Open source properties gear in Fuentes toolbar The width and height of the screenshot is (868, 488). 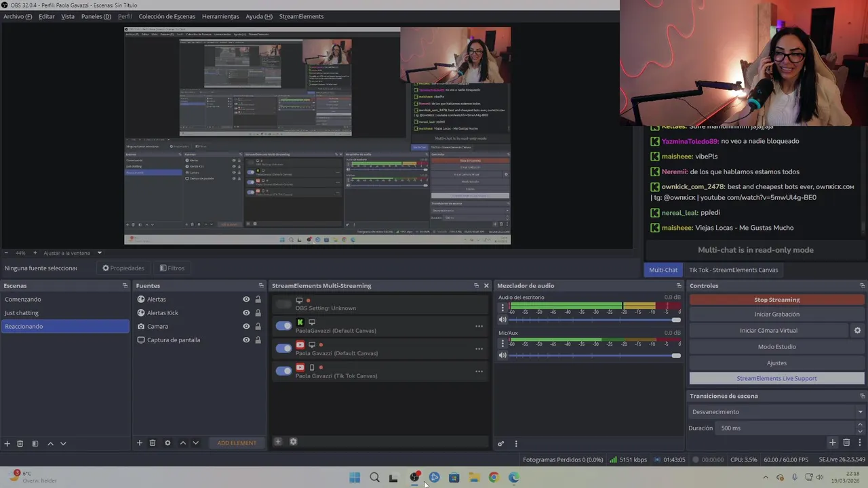point(167,443)
